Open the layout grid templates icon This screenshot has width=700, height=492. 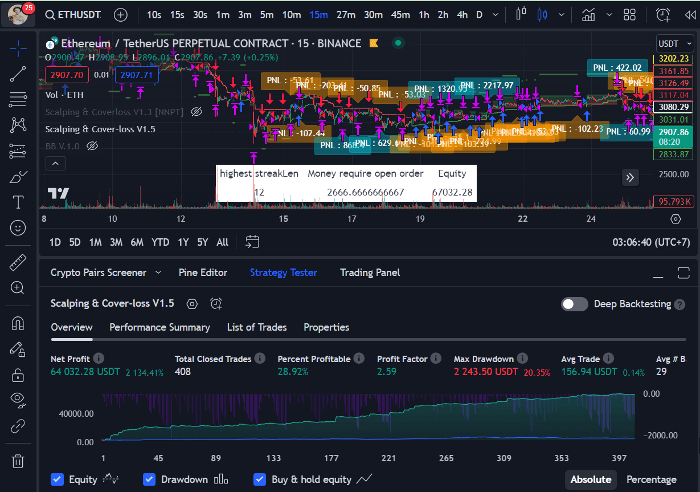[629, 15]
